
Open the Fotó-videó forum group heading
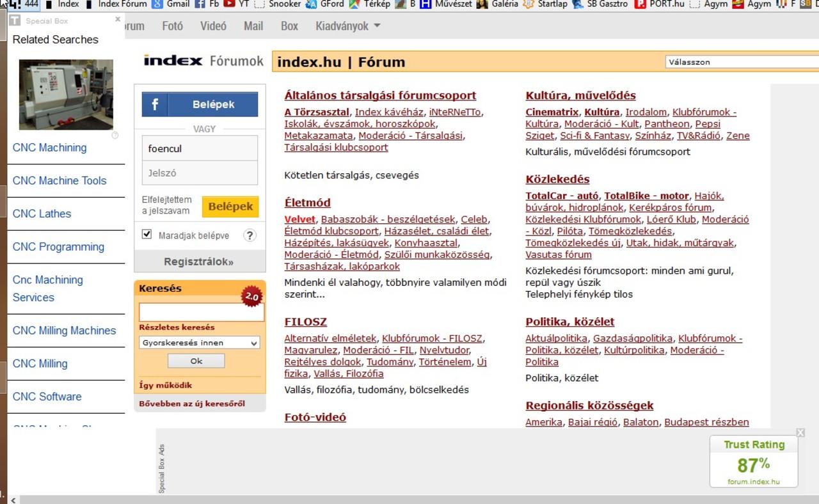pos(315,417)
